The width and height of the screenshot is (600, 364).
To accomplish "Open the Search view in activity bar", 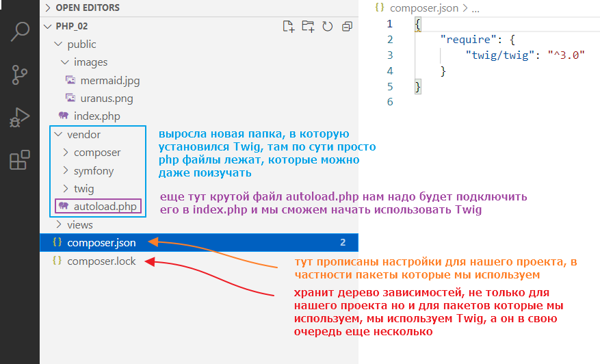I will (x=20, y=31).
